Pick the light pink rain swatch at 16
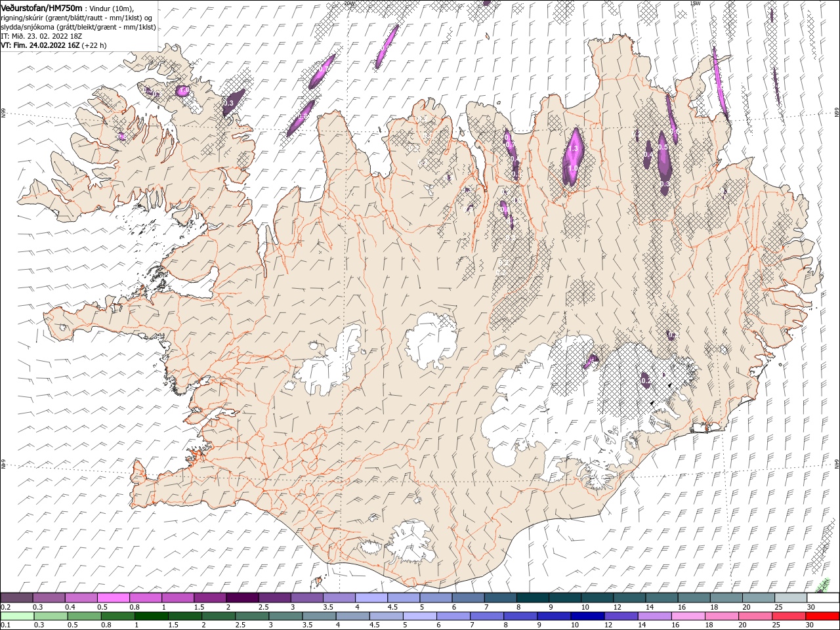 688,616
